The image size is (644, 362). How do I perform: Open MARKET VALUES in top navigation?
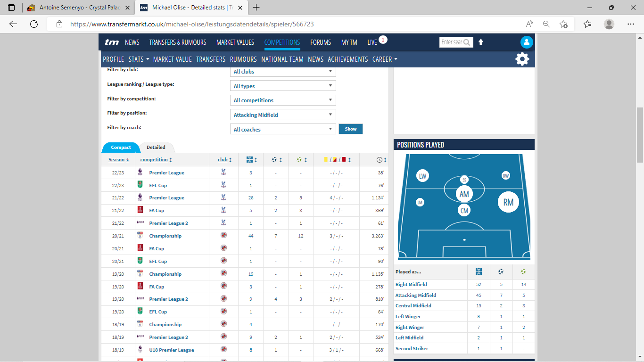point(235,42)
